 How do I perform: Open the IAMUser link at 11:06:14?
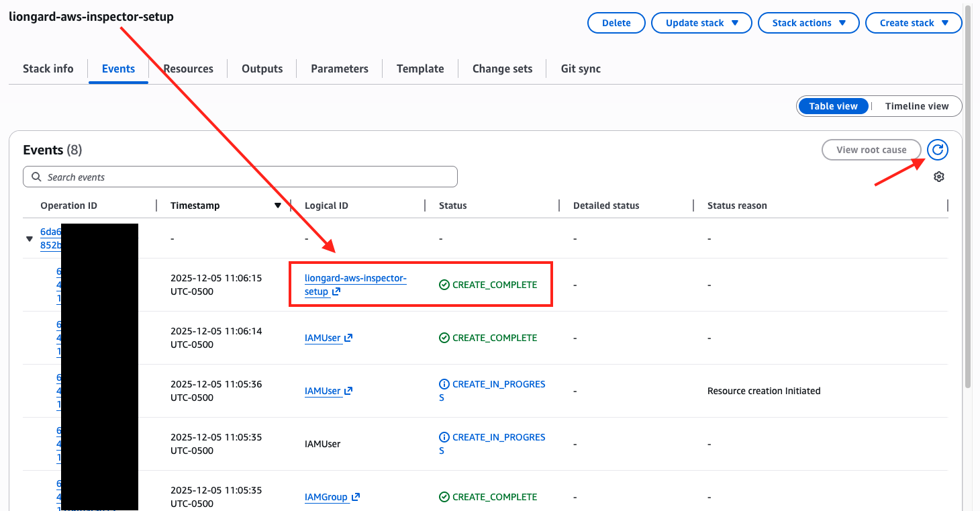point(328,338)
